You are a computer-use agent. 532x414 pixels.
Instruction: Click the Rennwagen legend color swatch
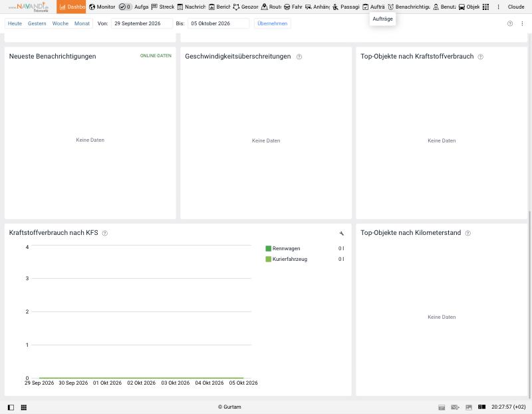269,249
